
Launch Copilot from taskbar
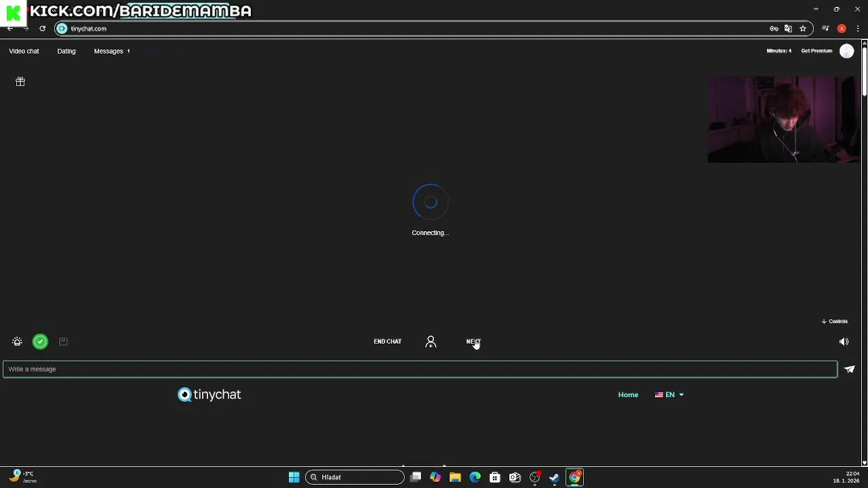pyautogui.click(x=435, y=477)
